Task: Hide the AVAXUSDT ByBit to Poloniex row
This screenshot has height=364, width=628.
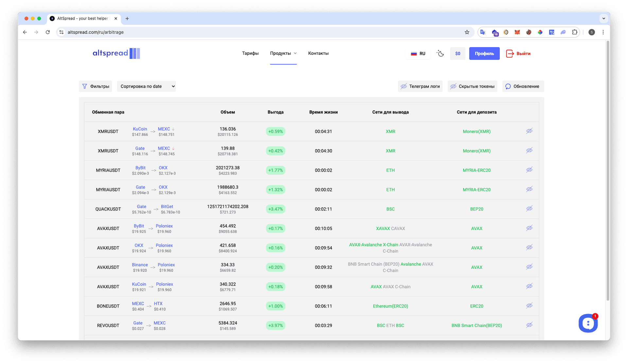Action: click(x=529, y=228)
